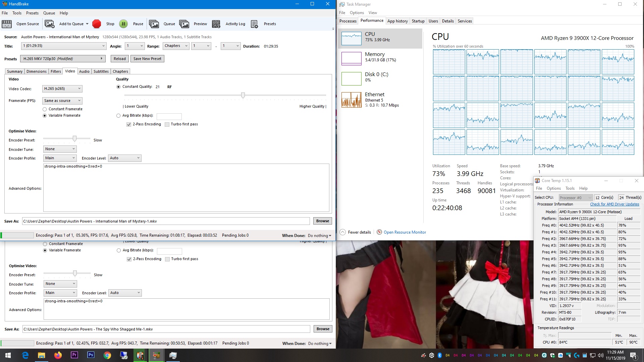Viewport: 644px width, 362px height.
Task: Open the Angle dropdown
Action: pos(135,46)
